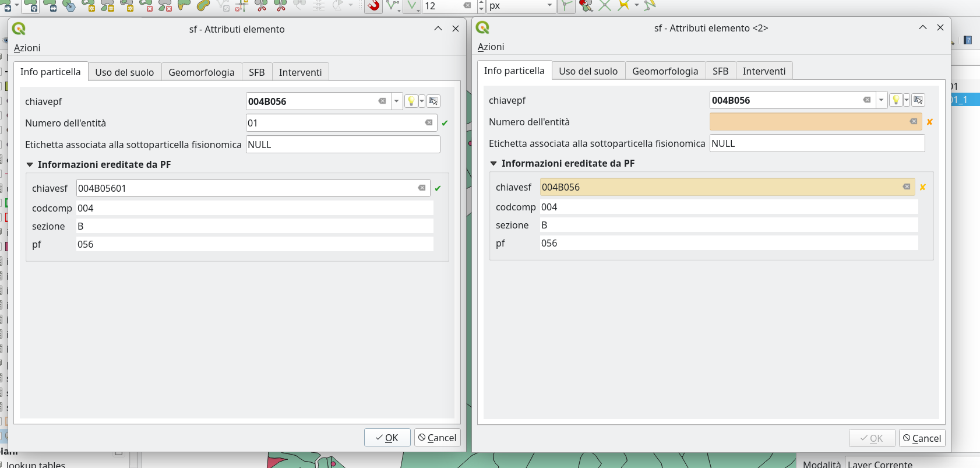This screenshot has width=980, height=468.
Task: Clear chiavepf value in first dialog
Action: tap(382, 101)
